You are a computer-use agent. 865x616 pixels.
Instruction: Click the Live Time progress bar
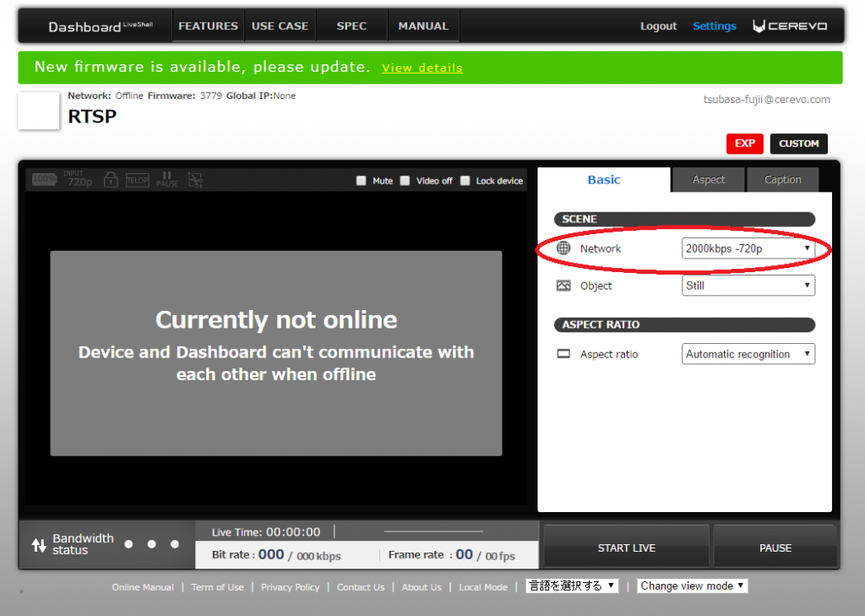(x=433, y=532)
